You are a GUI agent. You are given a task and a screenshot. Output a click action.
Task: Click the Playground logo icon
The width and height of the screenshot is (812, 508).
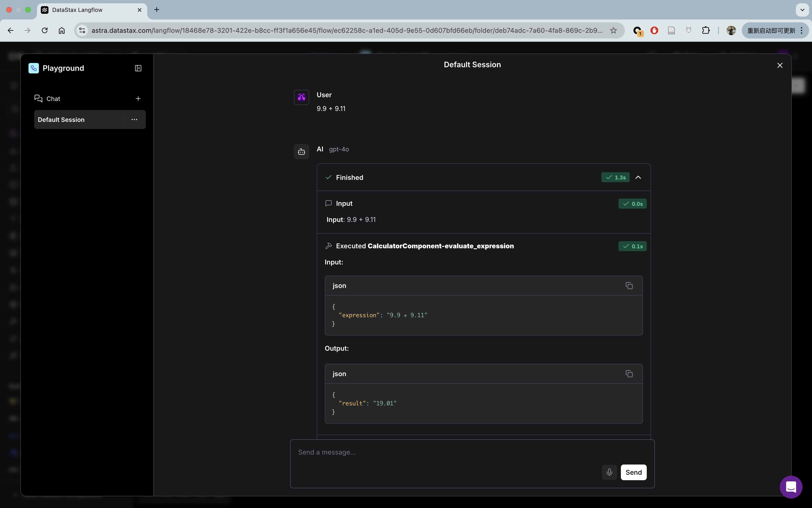point(33,68)
